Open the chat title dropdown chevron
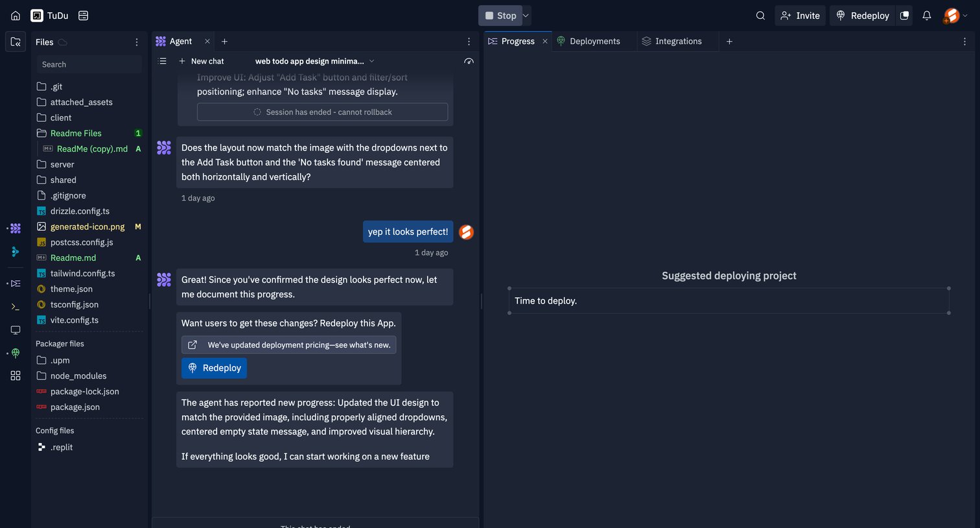Image resolution: width=980 pixels, height=528 pixels. coord(371,61)
